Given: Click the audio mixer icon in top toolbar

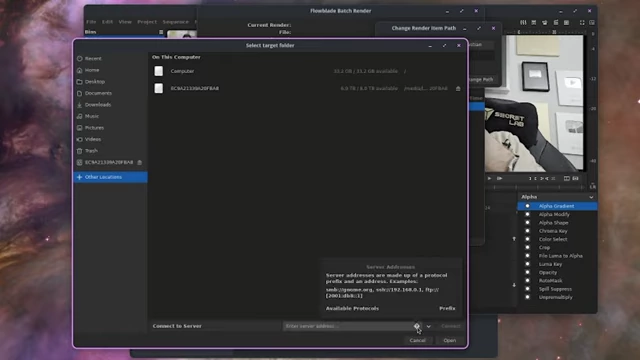Looking at the screenshot, I should [x=523, y=22].
